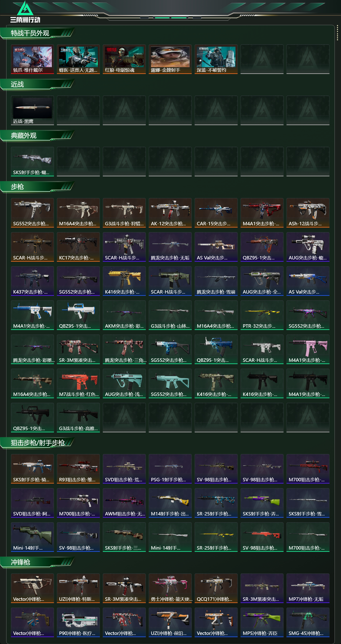Choose the P90冲锋枪-医疗 skin
The image size is (341, 644).
78,623
